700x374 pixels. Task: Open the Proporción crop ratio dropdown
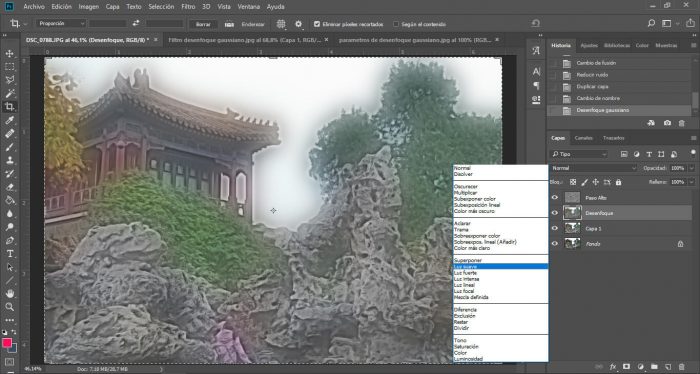tap(61, 23)
